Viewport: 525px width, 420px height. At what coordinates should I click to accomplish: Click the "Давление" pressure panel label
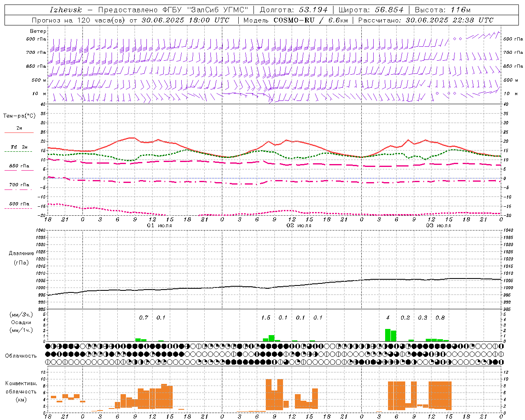[x=21, y=253]
